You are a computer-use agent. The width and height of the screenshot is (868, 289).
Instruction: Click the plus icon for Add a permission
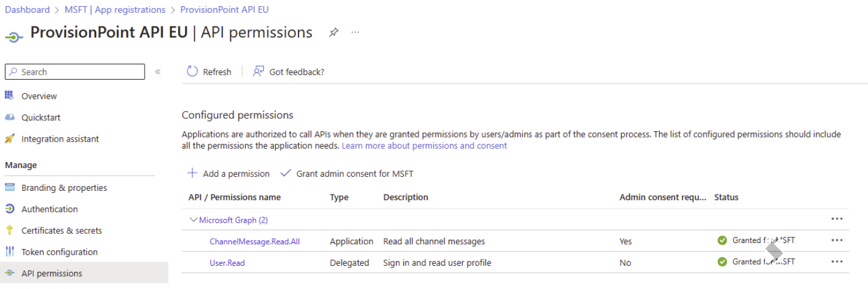pyautogui.click(x=192, y=173)
